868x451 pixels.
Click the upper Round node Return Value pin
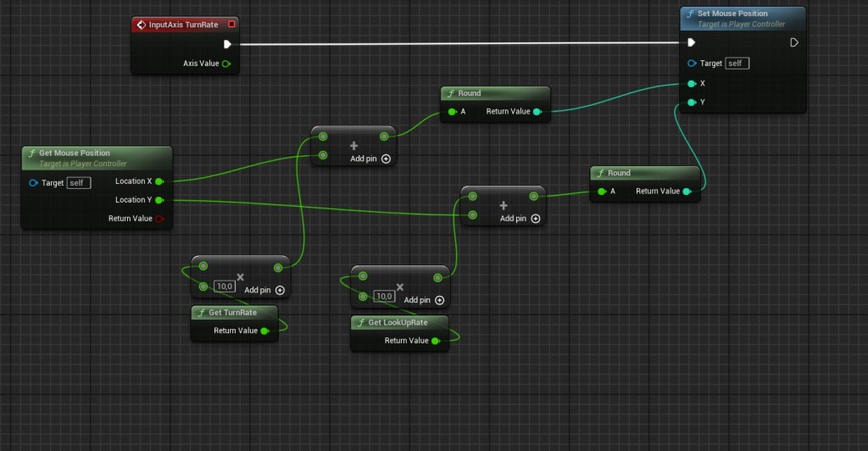[537, 112]
